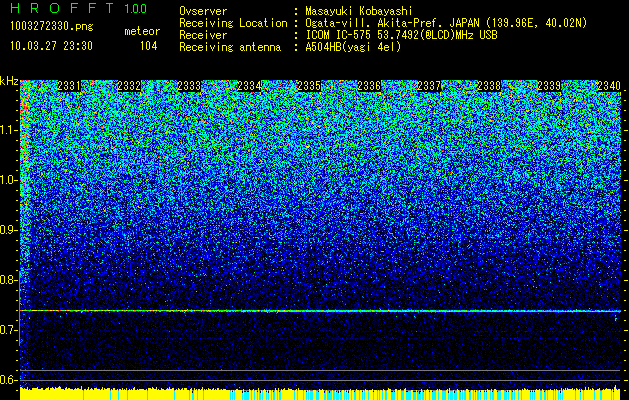Click the kHz axis unit label
The height and width of the screenshot is (400, 629).
point(9,81)
